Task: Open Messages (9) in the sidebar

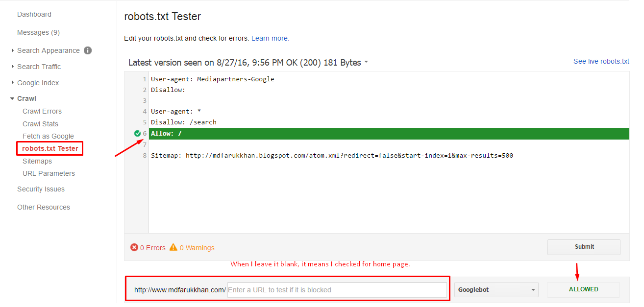Action: [38, 32]
